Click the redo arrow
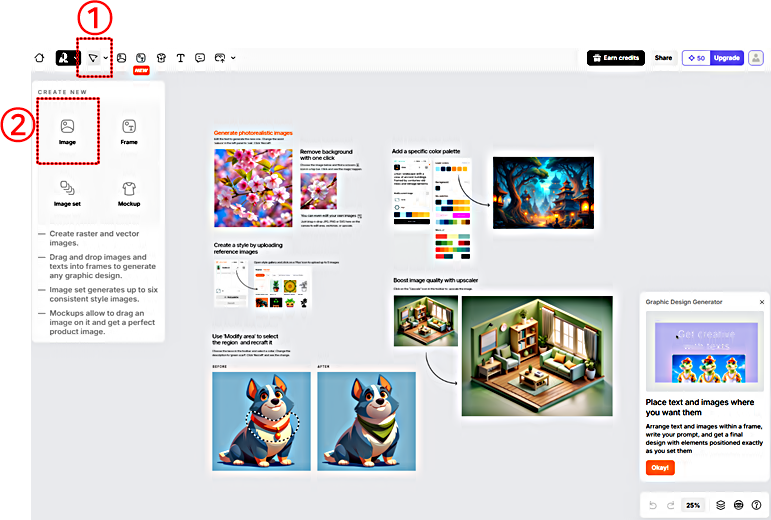Screen dimensions: 771x520 tap(670, 505)
